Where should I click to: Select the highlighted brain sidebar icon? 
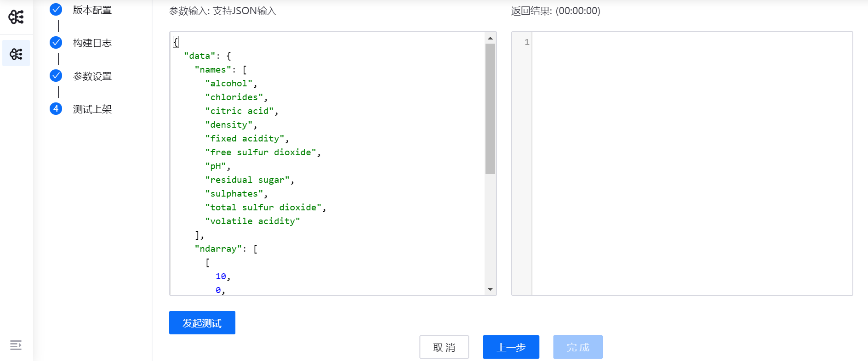click(16, 54)
